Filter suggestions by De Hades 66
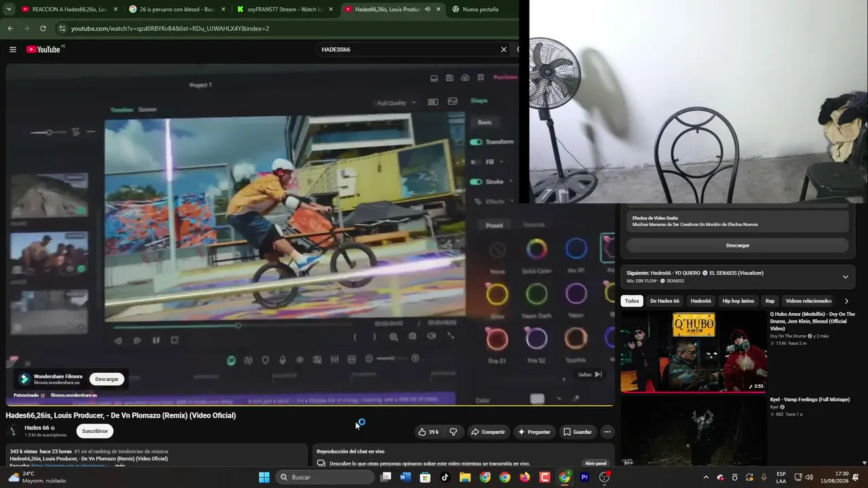868x488 pixels. (x=665, y=301)
